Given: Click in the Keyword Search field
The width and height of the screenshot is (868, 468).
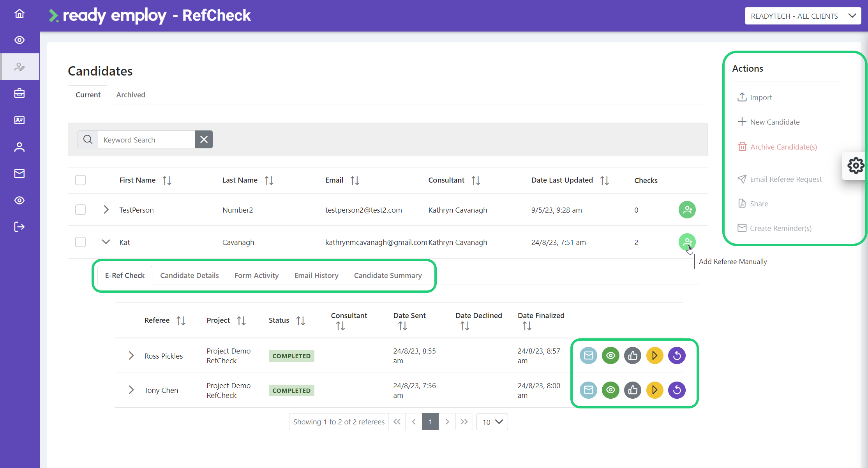Looking at the screenshot, I should 146,139.
